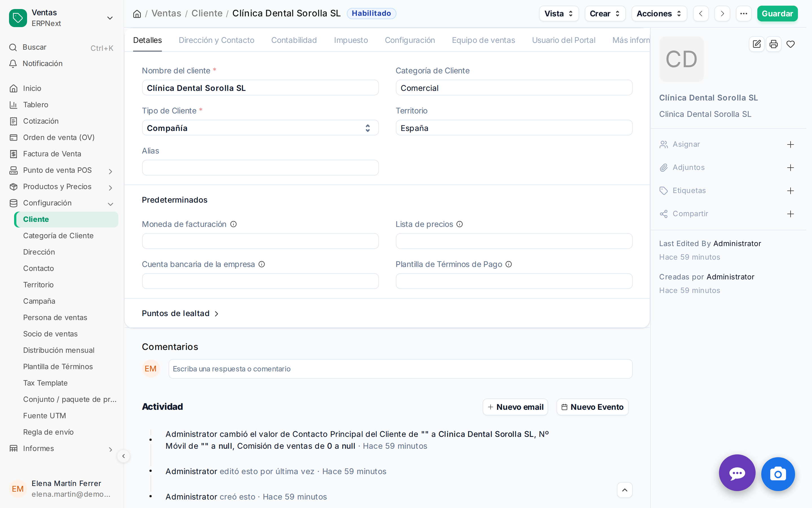The image size is (812, 508).
Task: Show info for Moneda de facturación
Action: click(233, 224)
